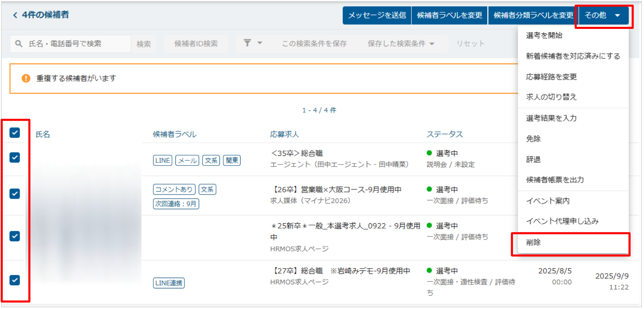Open the filter dropdown arrow
This screenshot has width=644, height=309.
coord(260,43)
